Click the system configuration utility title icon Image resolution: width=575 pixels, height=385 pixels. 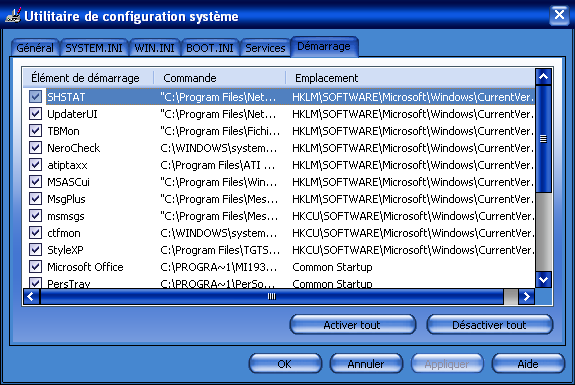[13, 16]
